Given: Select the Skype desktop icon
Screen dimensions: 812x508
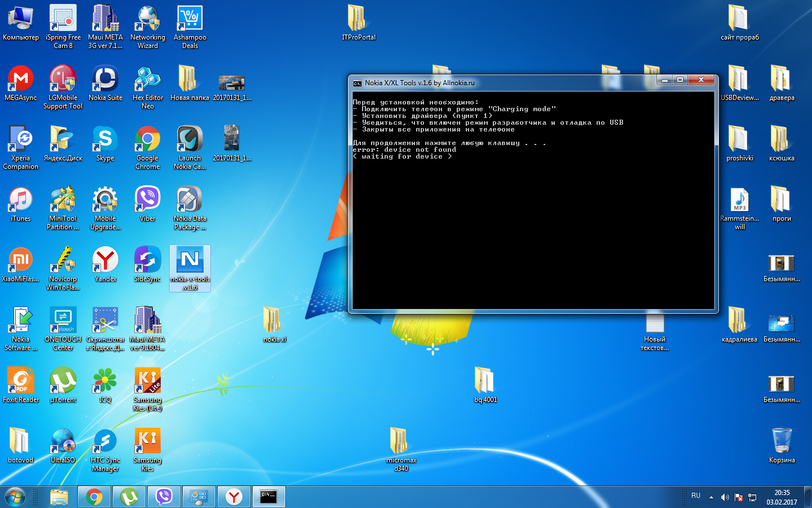Looking at the screenshot, I should pos(105,141).
